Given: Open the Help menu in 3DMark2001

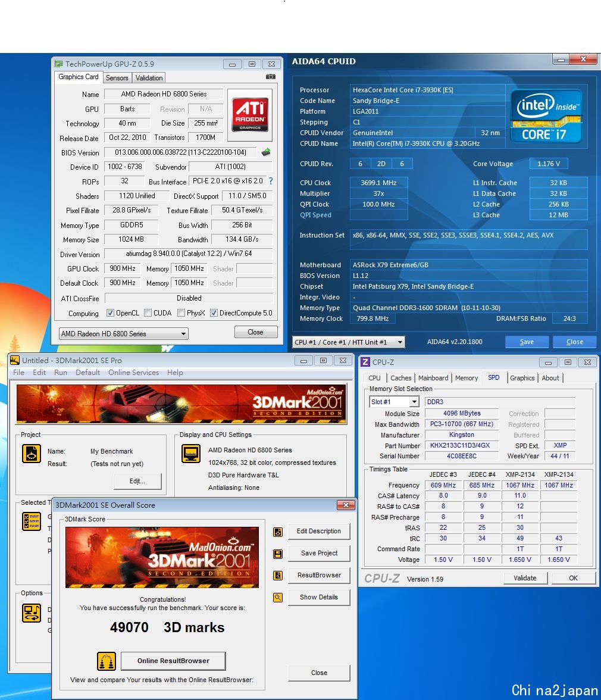Looking at the screenshot, I should coord(175,373).
